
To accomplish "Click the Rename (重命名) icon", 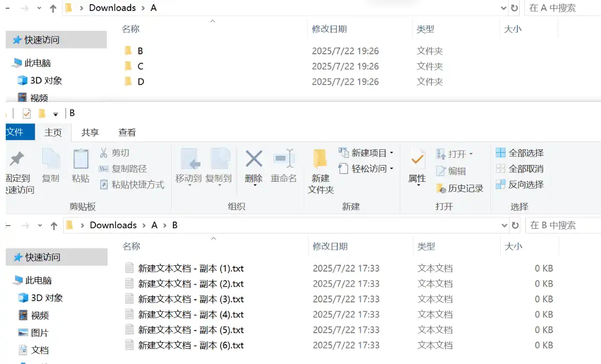I will point(284,159).
